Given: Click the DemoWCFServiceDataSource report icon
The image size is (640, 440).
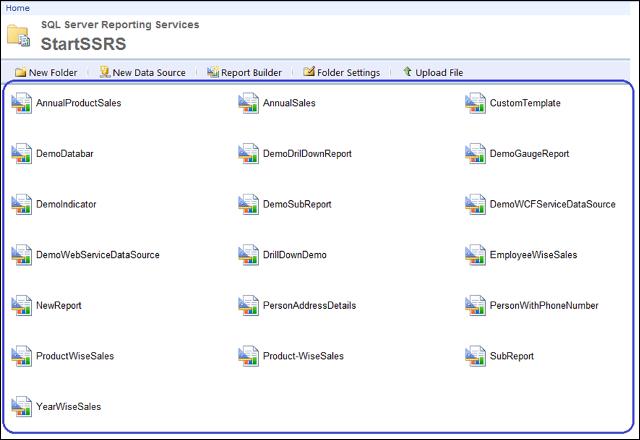Looking at the screenshot, I should pos(476,204).
